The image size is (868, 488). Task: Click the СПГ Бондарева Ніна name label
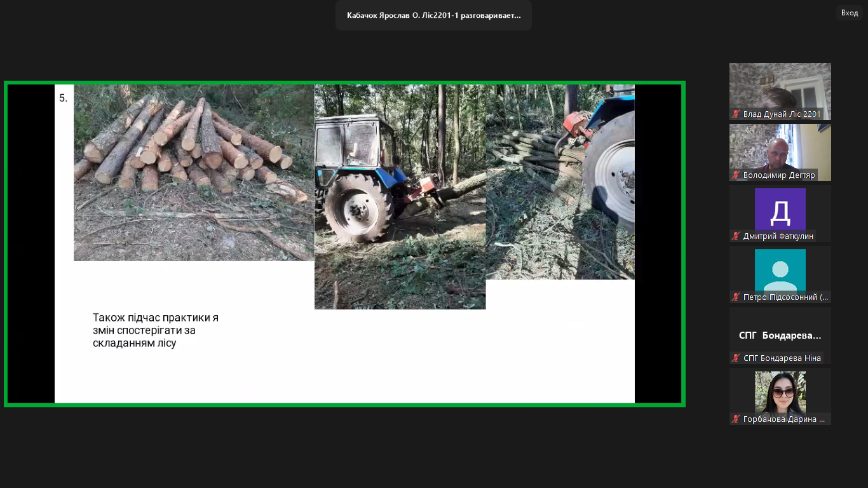click(x=782, y=358)
